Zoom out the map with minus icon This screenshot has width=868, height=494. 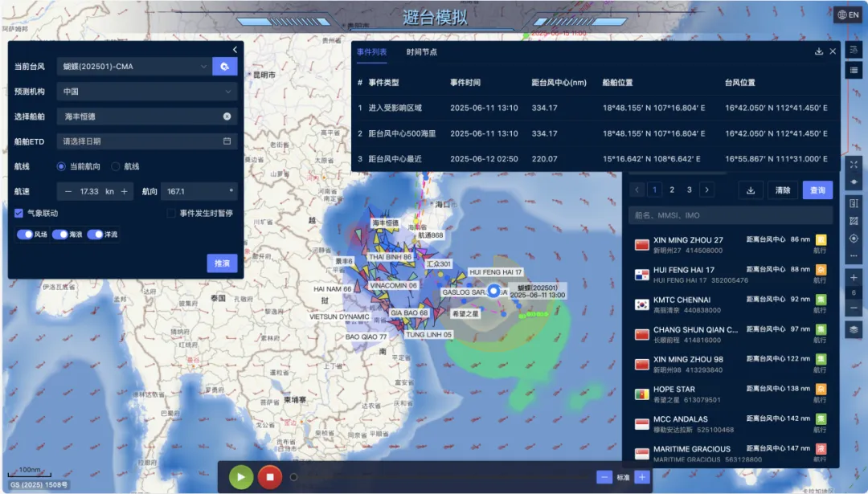854,308
